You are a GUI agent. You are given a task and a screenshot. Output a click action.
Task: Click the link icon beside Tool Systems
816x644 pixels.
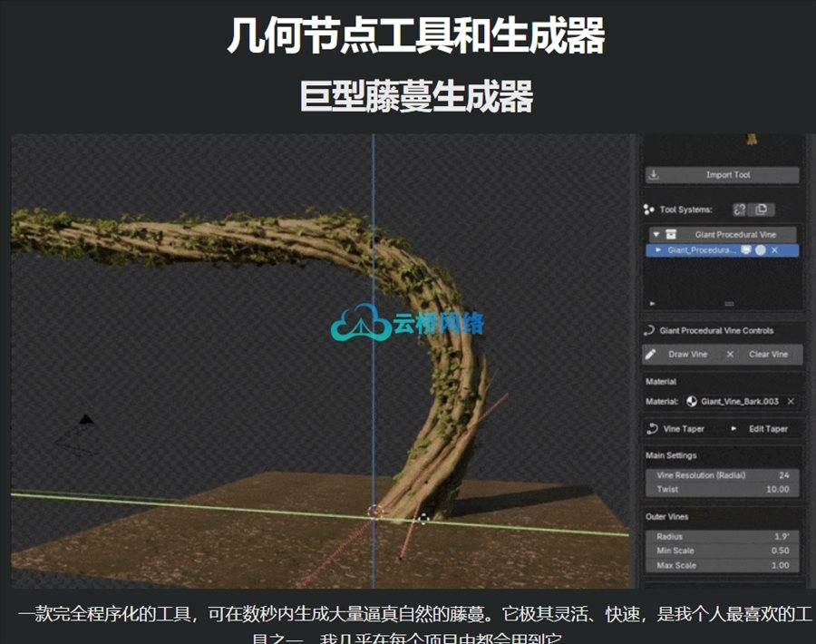coord(739,210)
